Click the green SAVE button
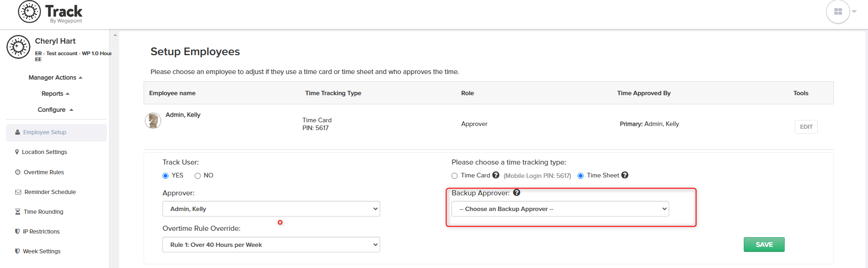The height and width of the screenshot is (268, 868). pos(764,245)
